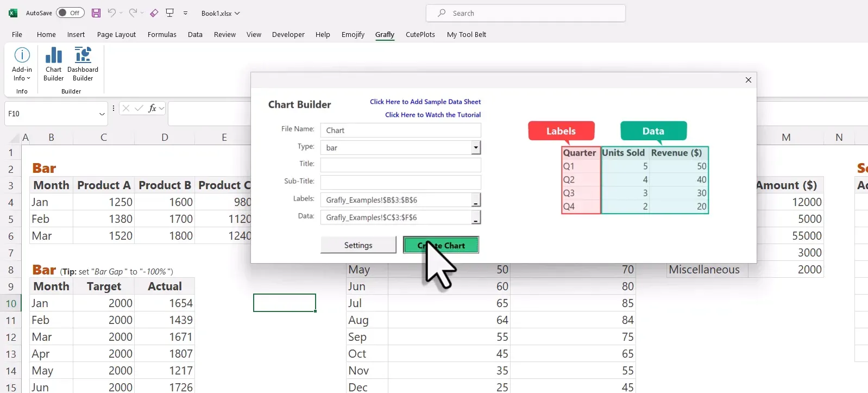Open the Book1.xlsx file name dropdown
868x393 pixels.
[x=221, y=13]
